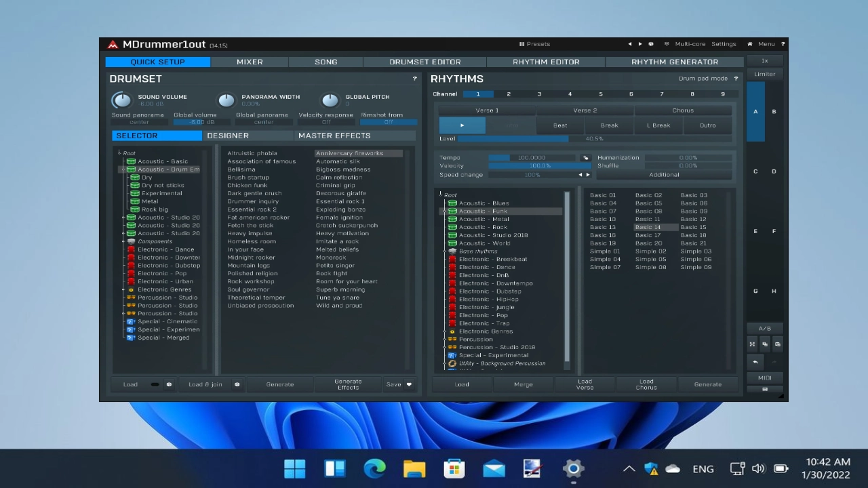Toggle the Limiter button

[765, 74]
